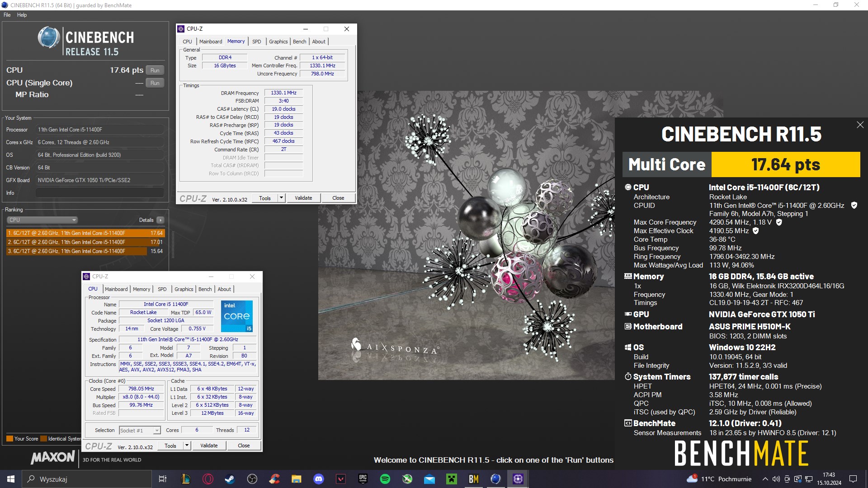
Task: Open CCleaner from the taskbar
Action: [274, 479]
